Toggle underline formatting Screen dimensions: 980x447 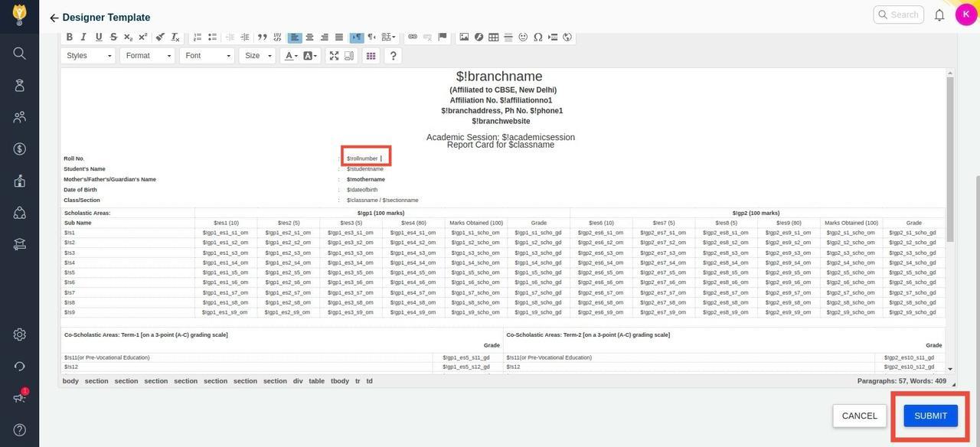coord(99,37)
